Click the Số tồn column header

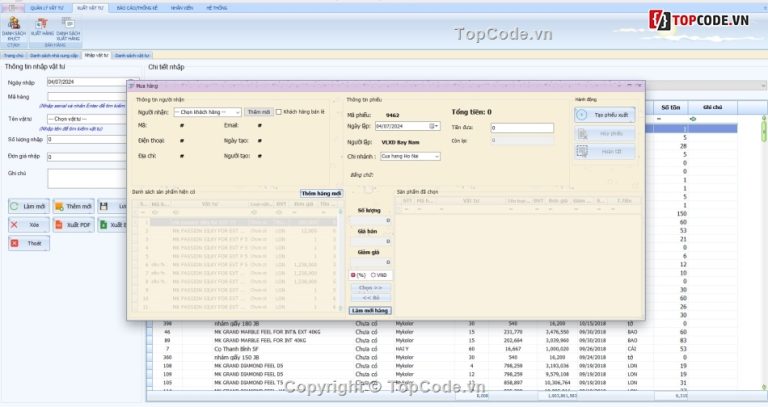pyautogui.click(x=670, y=107)
